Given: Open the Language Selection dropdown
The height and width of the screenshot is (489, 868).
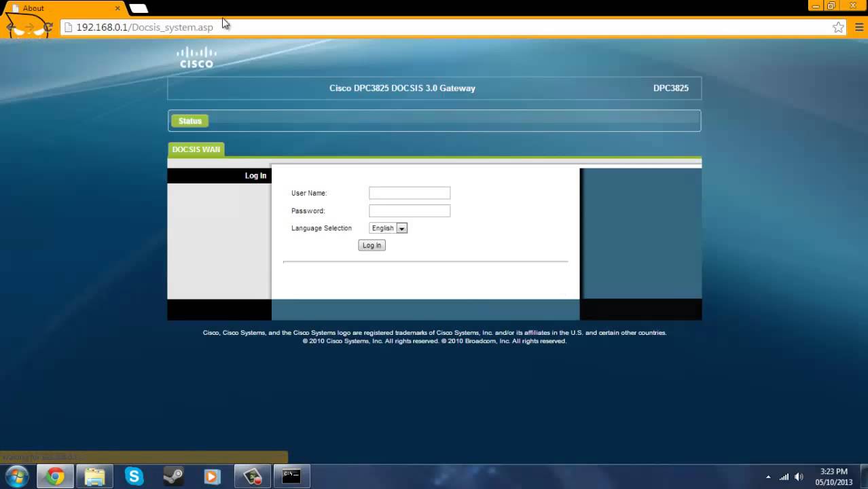Looking at the screenshot, I should [x=388, y=228].
